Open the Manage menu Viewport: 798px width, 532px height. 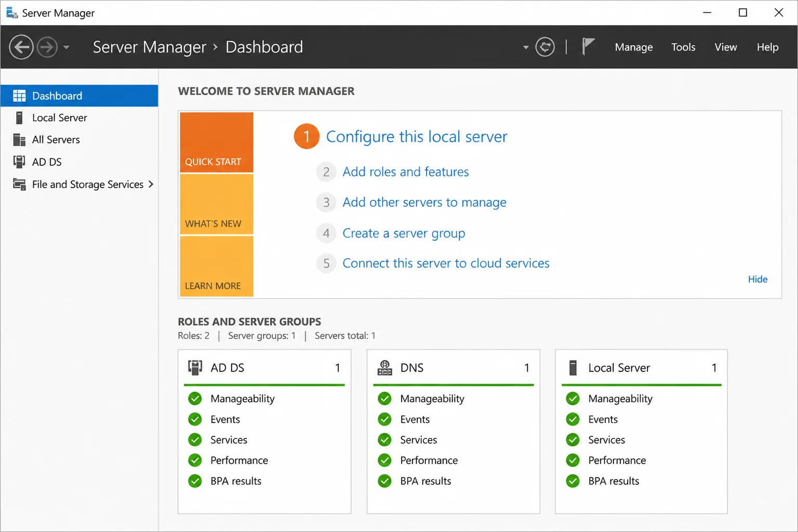634,47
